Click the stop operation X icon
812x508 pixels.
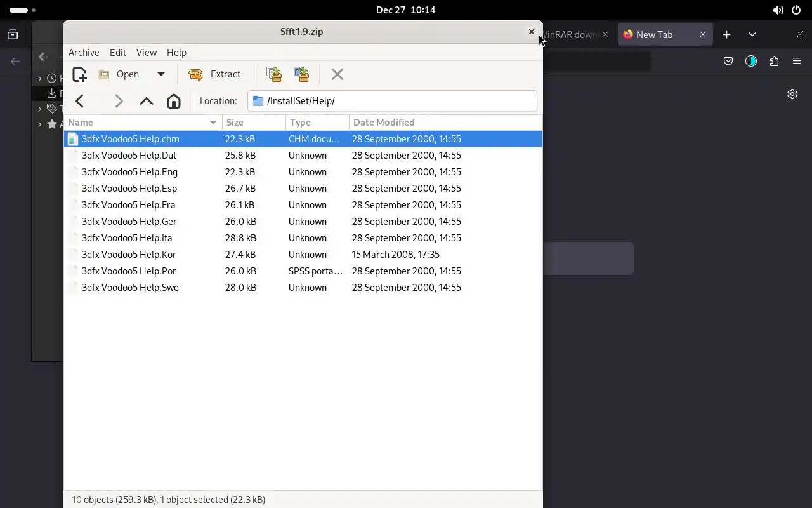coord(337,74)
